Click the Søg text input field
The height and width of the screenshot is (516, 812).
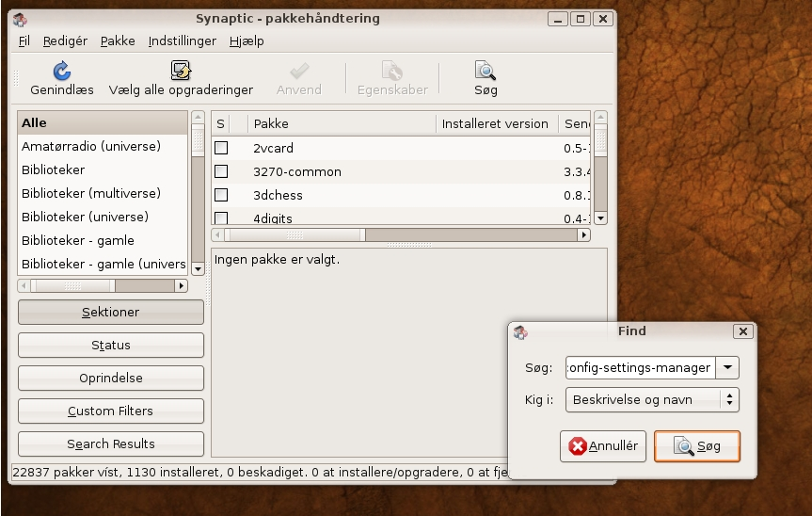(x=641, y=368)
